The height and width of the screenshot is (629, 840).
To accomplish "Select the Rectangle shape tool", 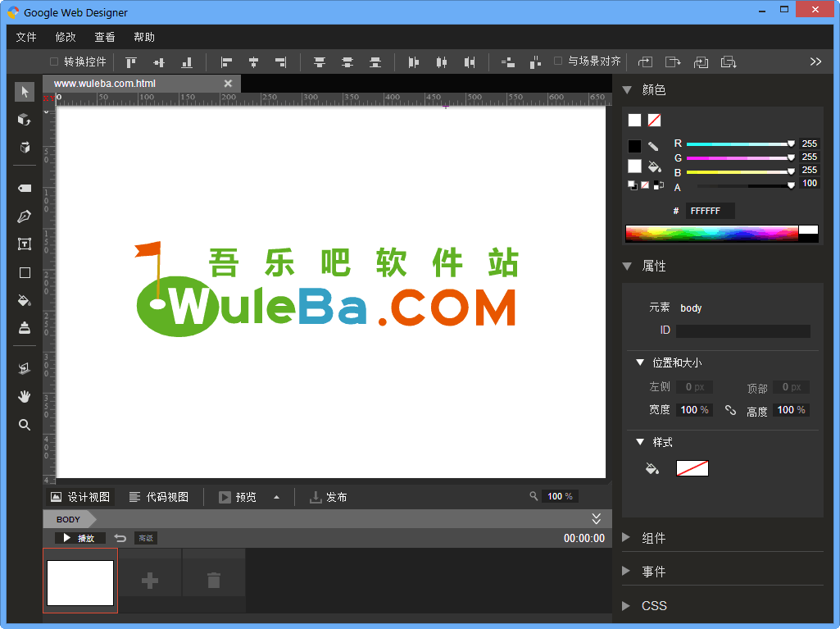I will click(25, 273).
